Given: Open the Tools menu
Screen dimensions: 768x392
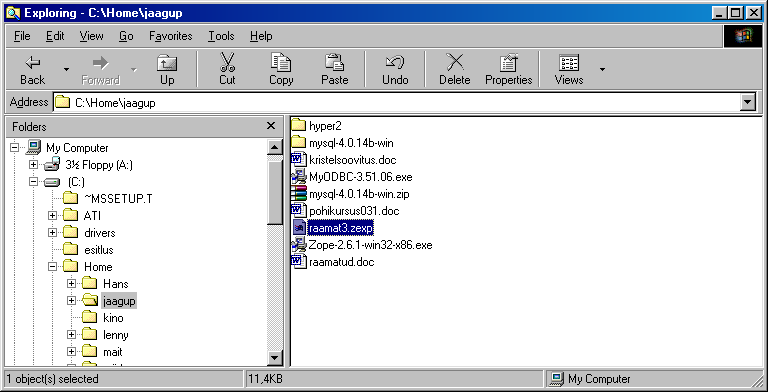Looking at the screenshot, I should 221,36.
